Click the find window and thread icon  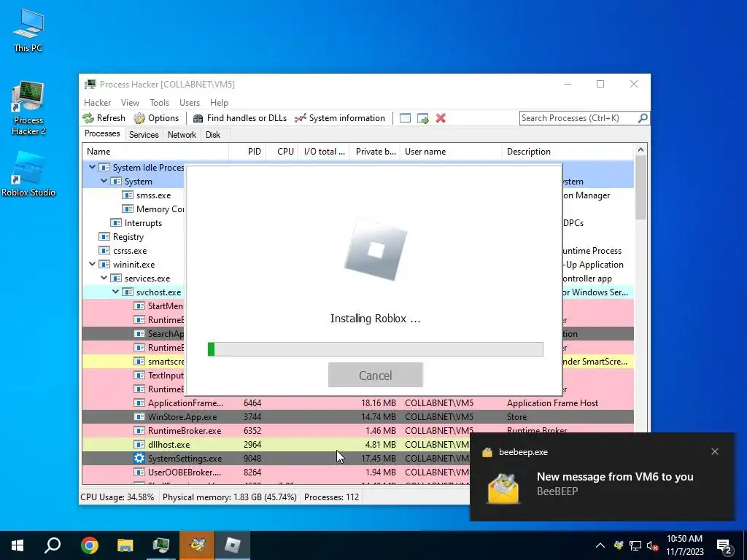(x=422, y=118)
